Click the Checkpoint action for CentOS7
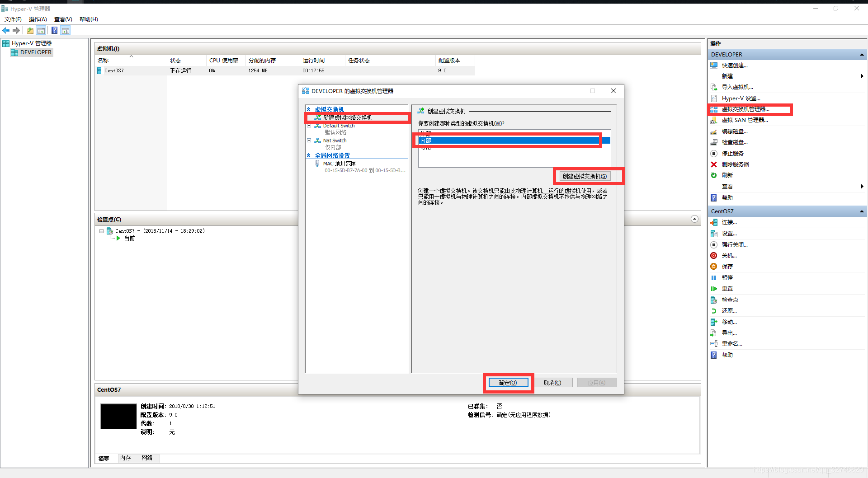Viewport: 868px width, 478px height. tap(730, 300)
